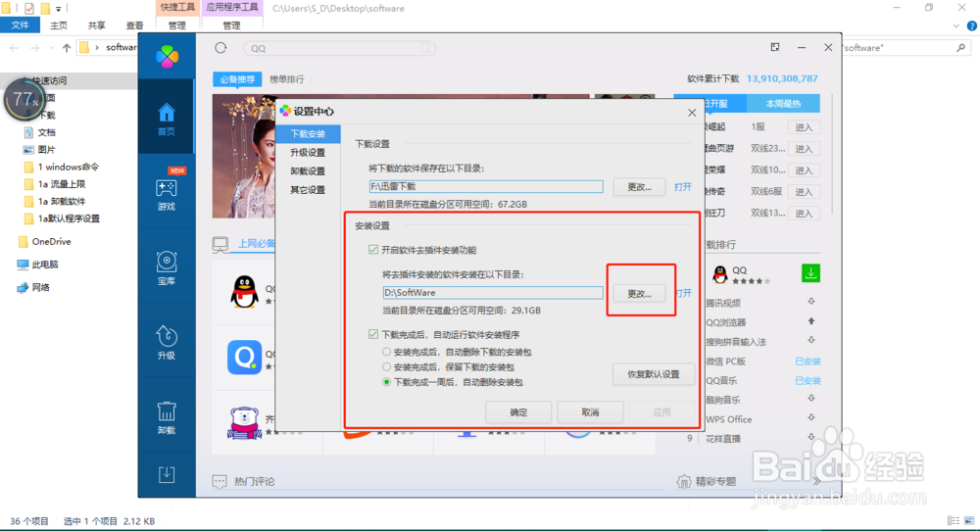
Task: Expand the Explorer address path chevron
Action: coord(97,47)
